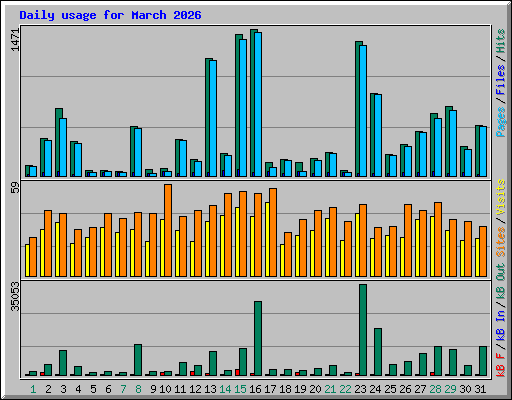512x400 pixels.
Task: Click the 'Visits' legend label
Action: tap(500, 198)
